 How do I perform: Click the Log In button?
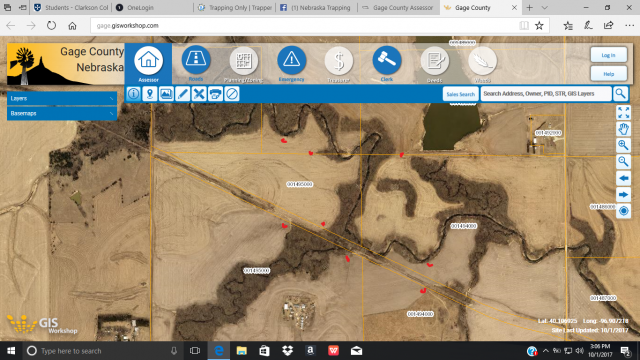tap(609, 55)
